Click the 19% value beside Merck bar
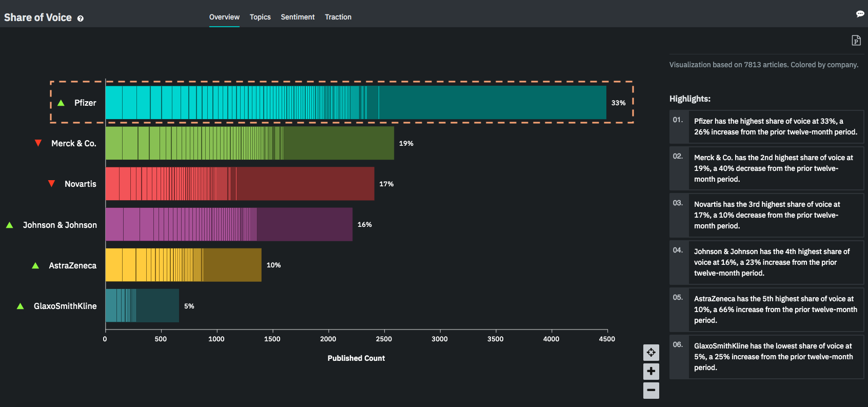Viewport: 868px width, 407px height. pos(406,143)
